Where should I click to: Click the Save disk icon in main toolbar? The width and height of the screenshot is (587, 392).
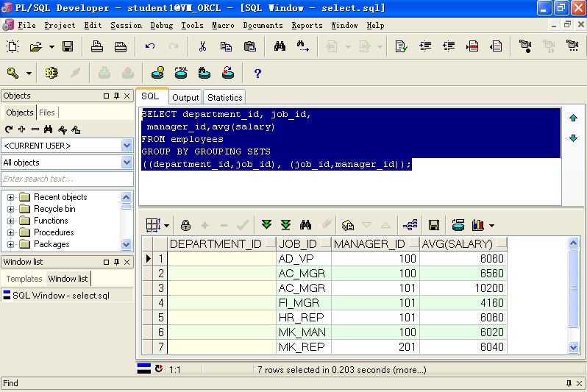[68, 46]
